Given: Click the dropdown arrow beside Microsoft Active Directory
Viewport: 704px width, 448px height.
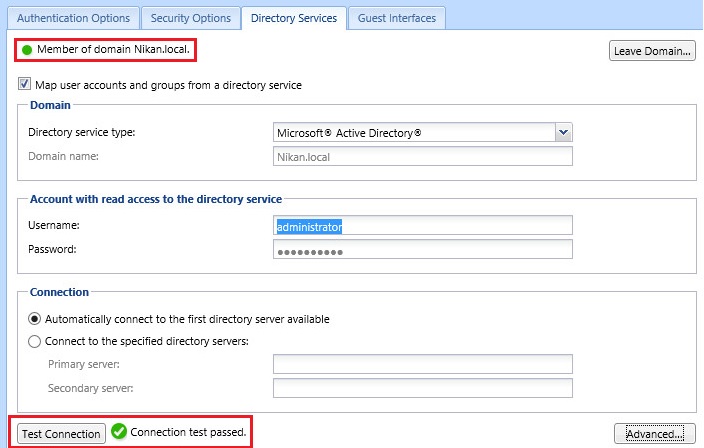Looking at the screenshot, I should click(563, 132).
